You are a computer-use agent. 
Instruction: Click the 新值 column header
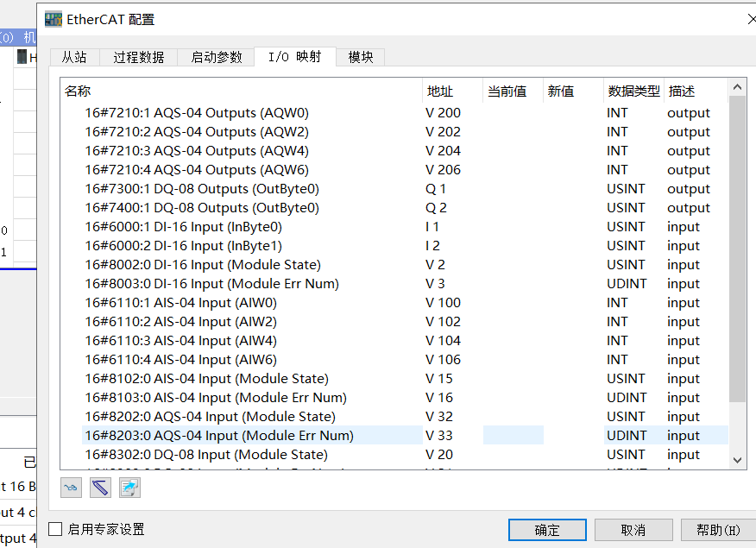coord(573,91)
